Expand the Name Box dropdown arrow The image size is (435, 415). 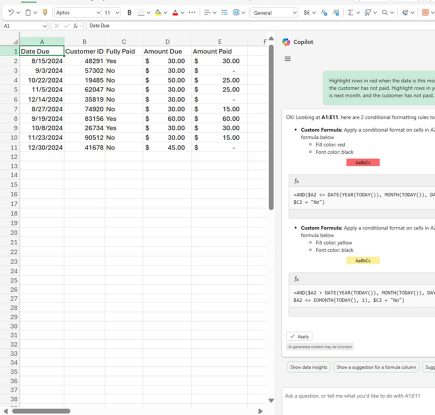click(x=45, y=26)
